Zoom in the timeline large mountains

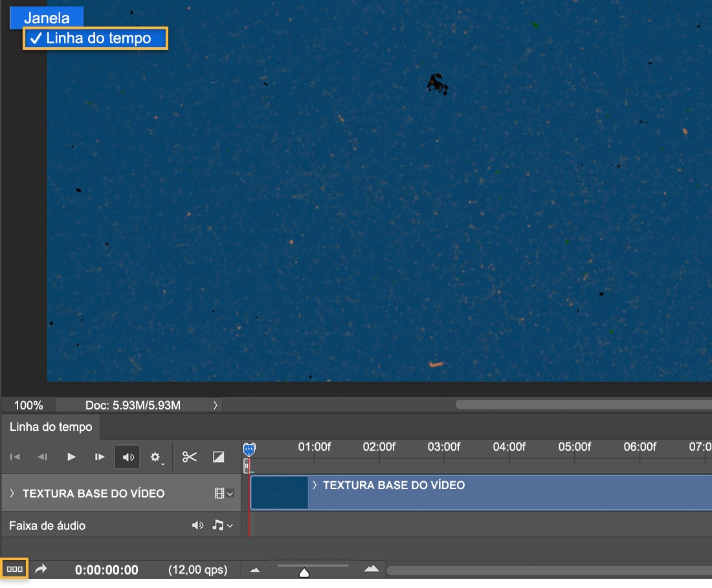tap(372, 569)
